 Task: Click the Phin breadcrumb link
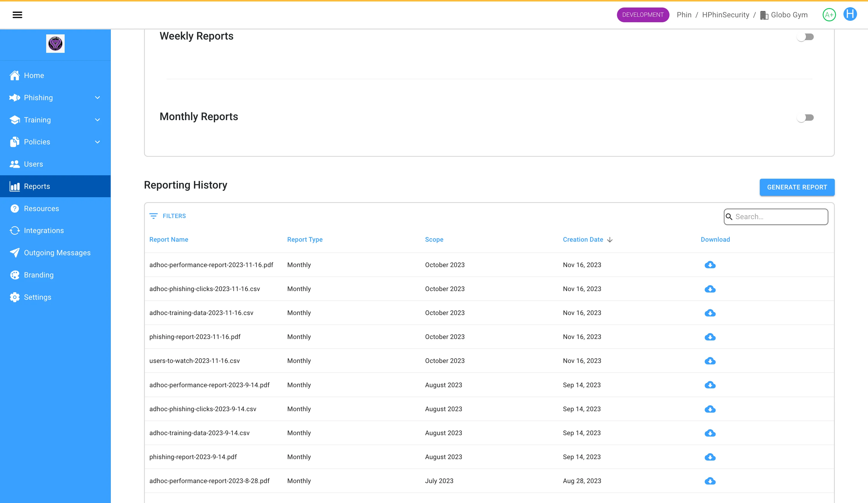click(684, 15)
